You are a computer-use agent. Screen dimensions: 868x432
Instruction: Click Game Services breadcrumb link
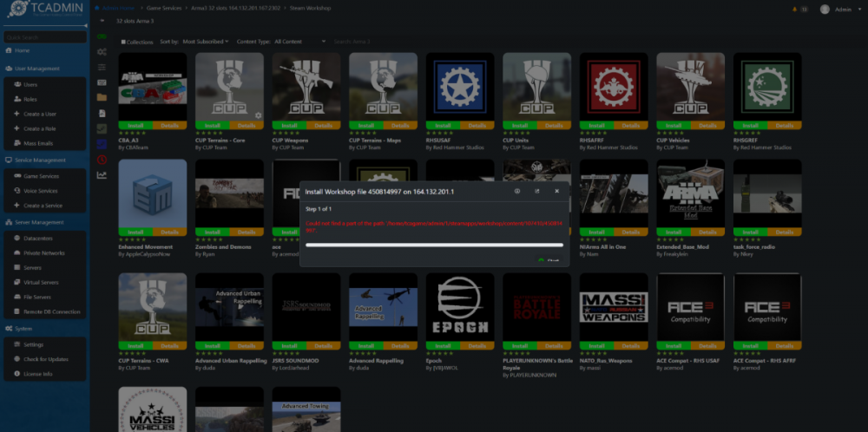pos(164,9)
